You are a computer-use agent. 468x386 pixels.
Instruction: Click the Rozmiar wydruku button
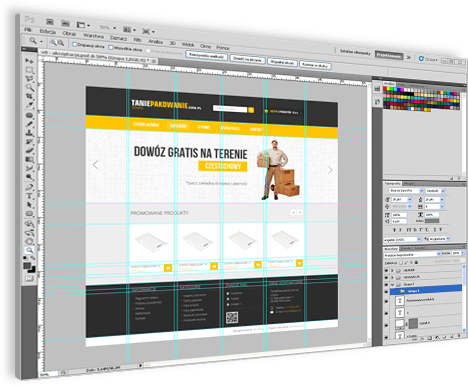coord(315,65)
